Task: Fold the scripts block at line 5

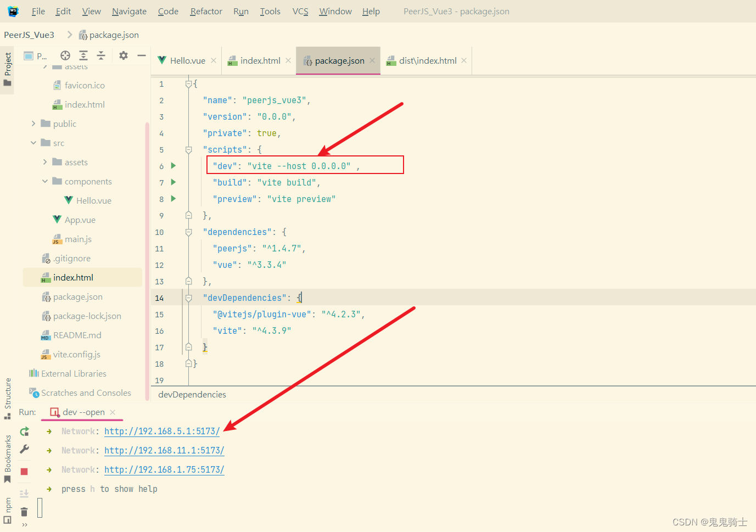Action: pos(189,149)
